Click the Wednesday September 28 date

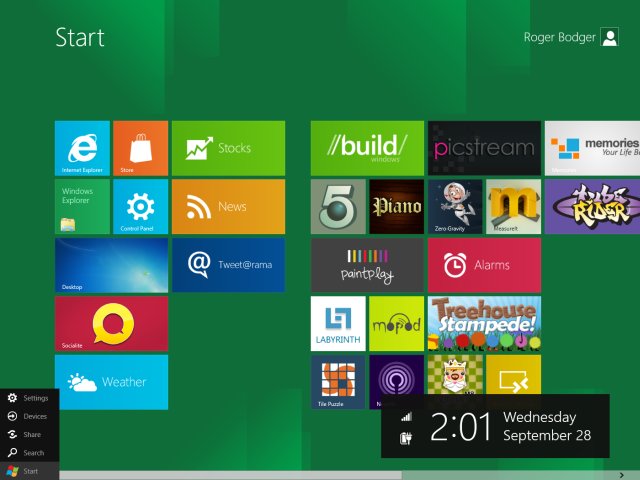click(547, 426)
